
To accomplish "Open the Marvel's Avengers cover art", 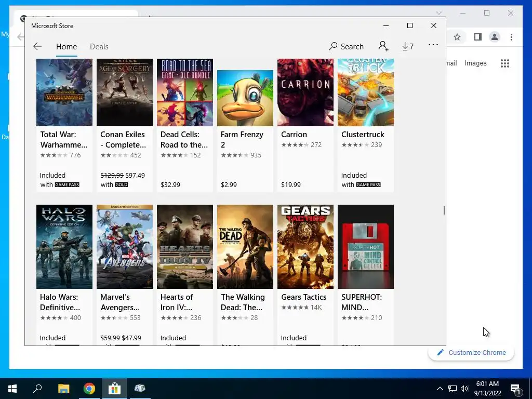I will point(125,247).
